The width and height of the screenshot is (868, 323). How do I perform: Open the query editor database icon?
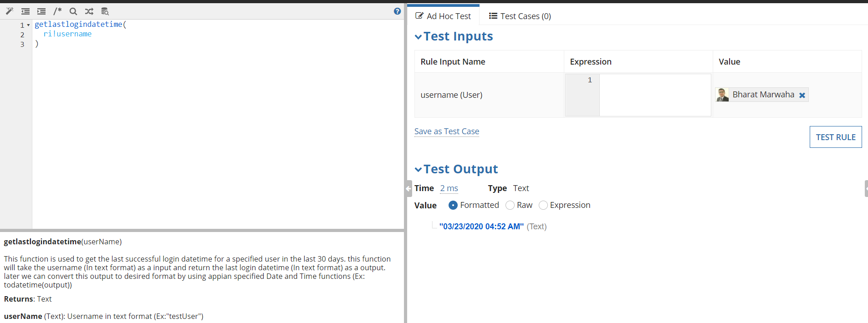pos(105,11)
